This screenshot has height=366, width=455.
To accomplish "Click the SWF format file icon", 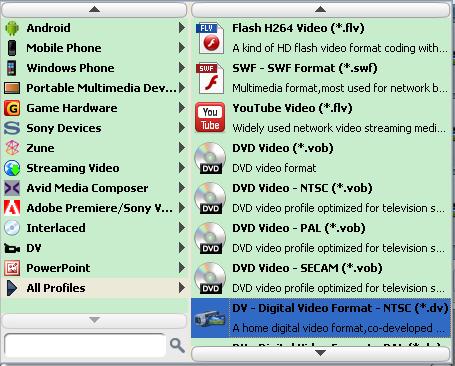I will coord(210,78).
